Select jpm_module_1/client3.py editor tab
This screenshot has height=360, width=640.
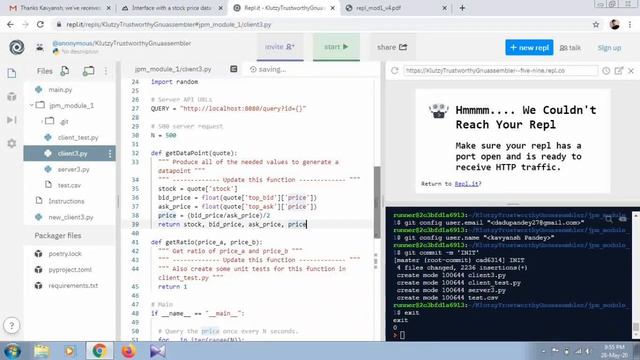[x=173, y=69]
